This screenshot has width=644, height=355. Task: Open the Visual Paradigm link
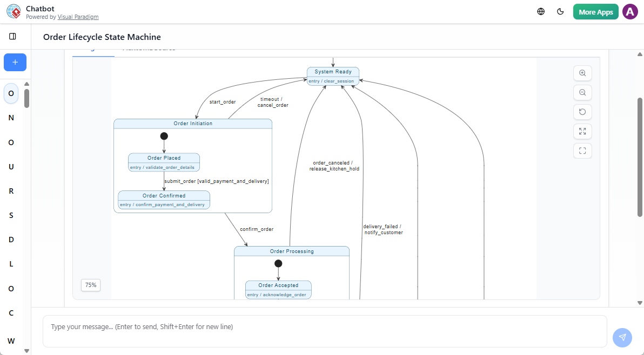[78, 17]
